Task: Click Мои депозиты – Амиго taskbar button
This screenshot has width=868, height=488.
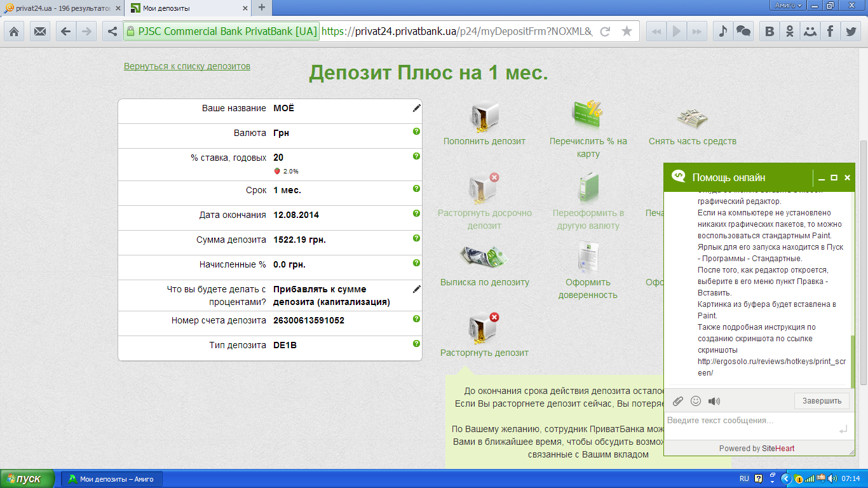Action: point(112,478)
